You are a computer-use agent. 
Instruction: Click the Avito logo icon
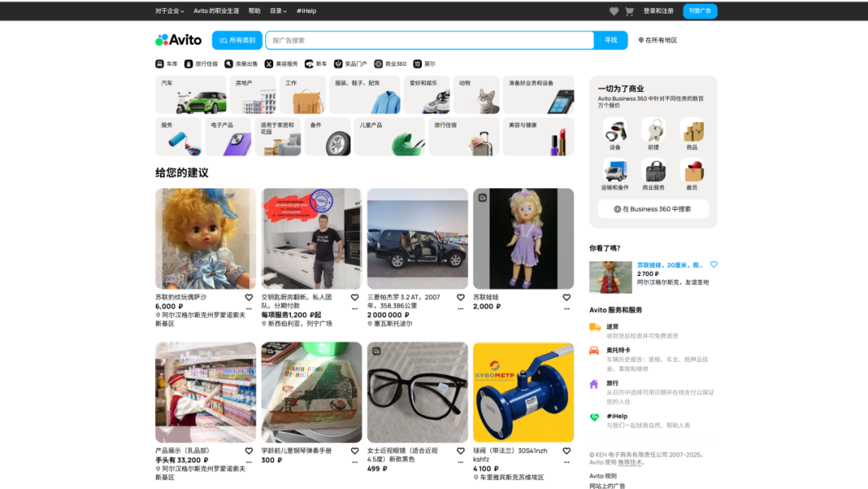(162, 39)
